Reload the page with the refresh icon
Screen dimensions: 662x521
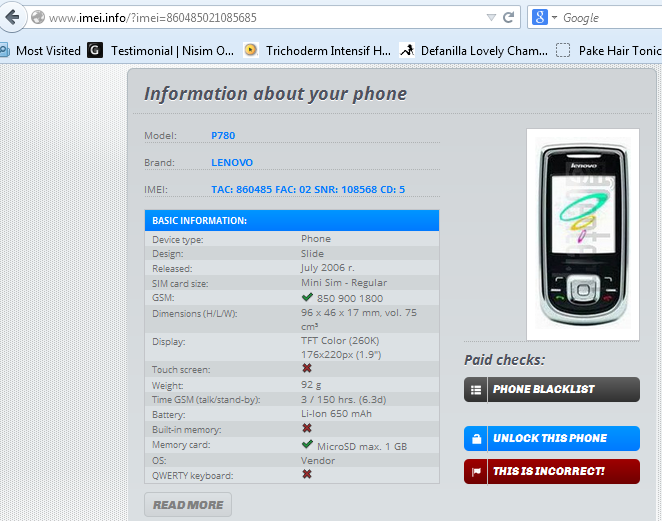coord(508,17)
